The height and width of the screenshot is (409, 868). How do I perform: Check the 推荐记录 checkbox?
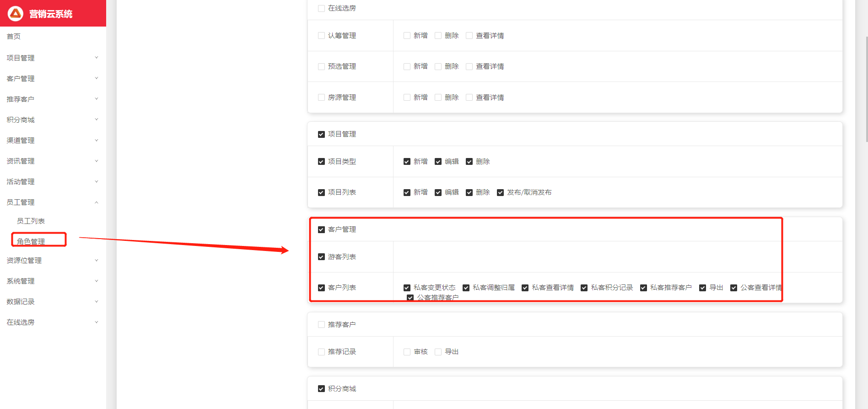(321, 352)
